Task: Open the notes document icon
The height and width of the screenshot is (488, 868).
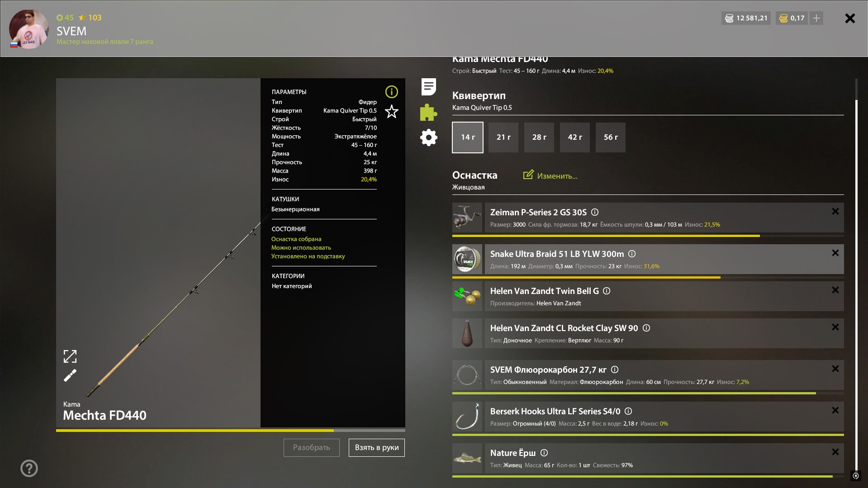Action: (428, 87)
